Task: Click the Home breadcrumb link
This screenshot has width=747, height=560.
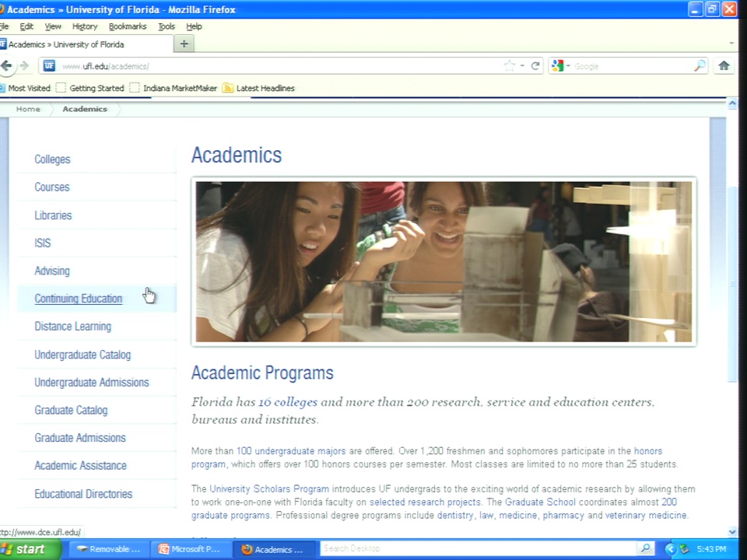Action: 28,109
